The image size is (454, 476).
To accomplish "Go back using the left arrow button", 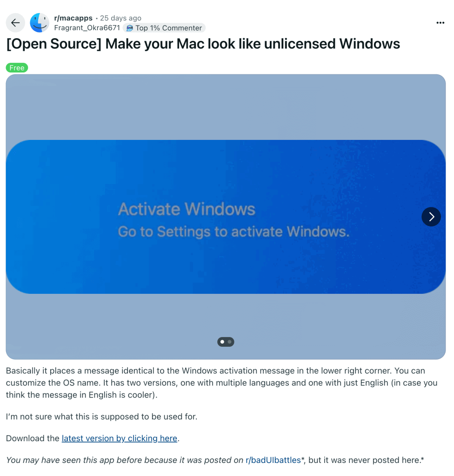I will pos(15,23).
